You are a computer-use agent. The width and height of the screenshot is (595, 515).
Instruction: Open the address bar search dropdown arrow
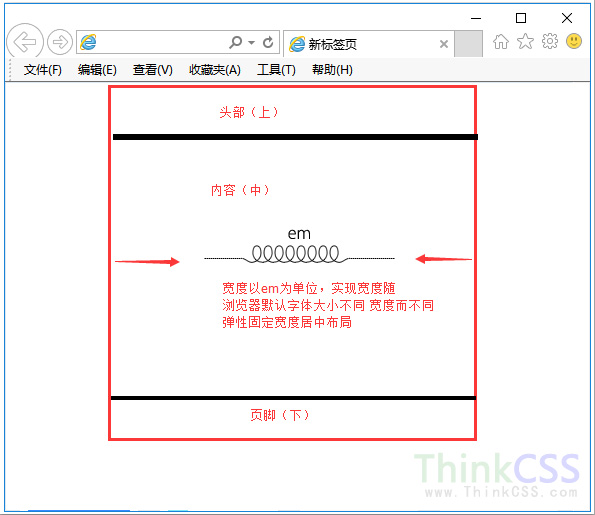pos(251,43)
